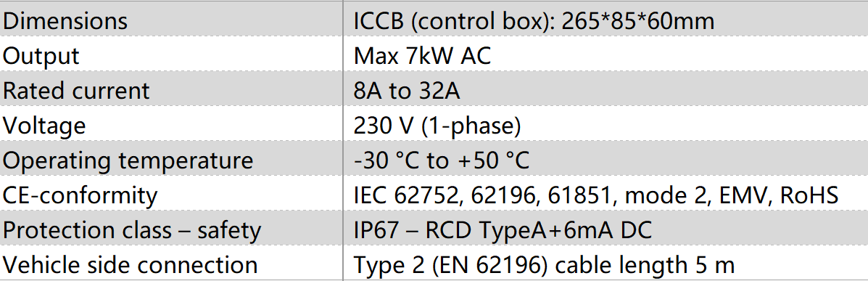Click the word RoHS in conformity row
This screenshot has width=868, height=281.
(809, 195)
